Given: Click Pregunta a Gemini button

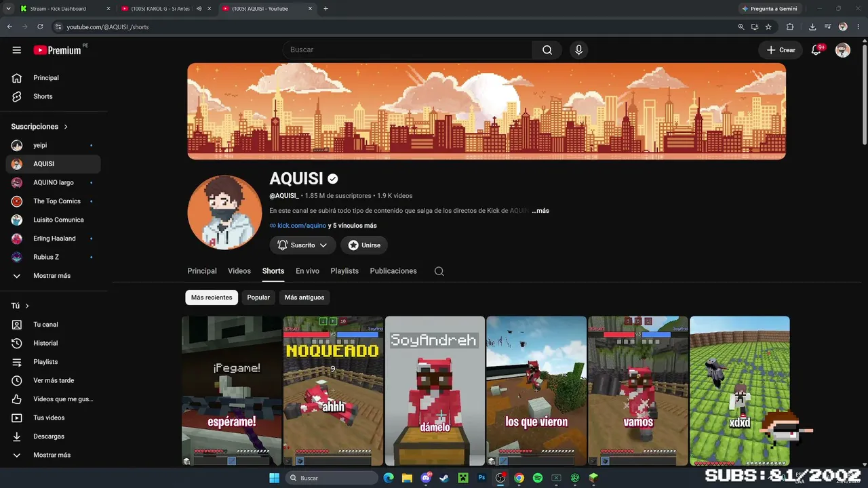Looking at the screenshot, I should [x=769, y=9].
